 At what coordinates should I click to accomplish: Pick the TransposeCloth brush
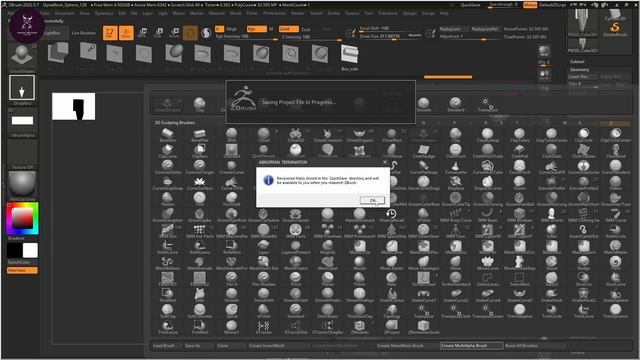click(x=456, y=311)
